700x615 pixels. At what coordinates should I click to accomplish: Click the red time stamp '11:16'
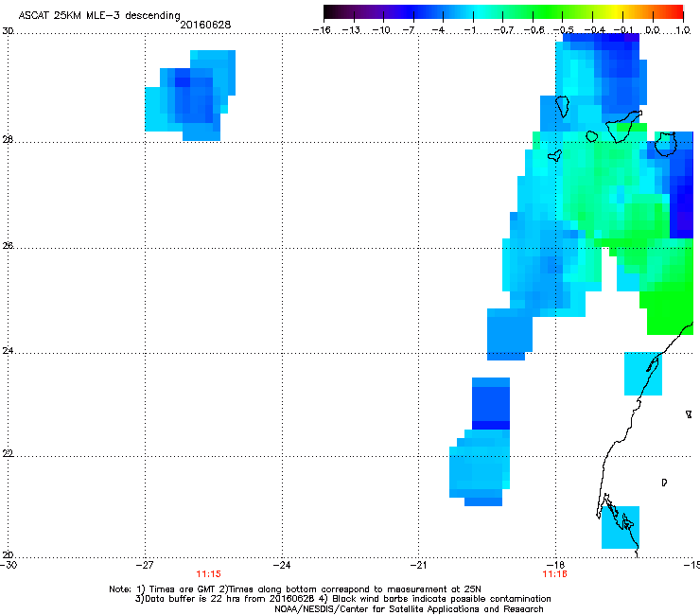point(554,574)
